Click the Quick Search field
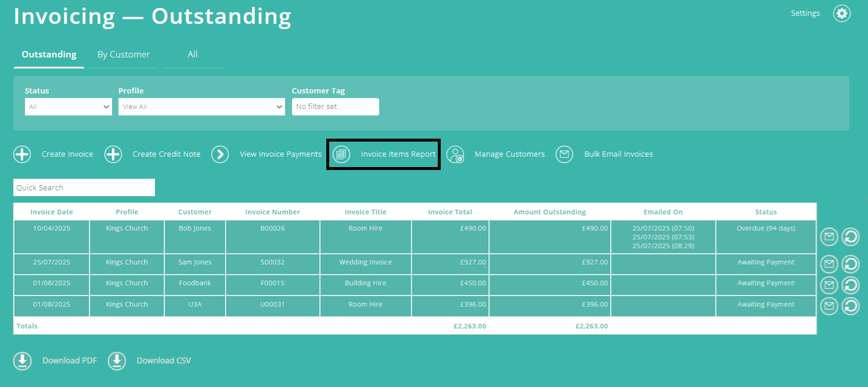The height and width of the screenshot is (387, 868). pyautogui.click(x=84, y=187)
